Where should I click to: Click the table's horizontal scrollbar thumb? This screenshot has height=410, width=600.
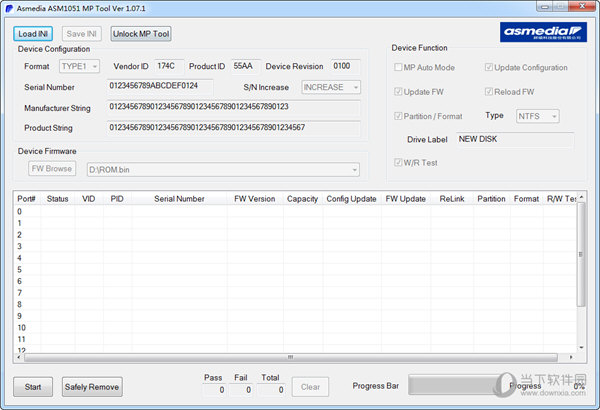291,357
